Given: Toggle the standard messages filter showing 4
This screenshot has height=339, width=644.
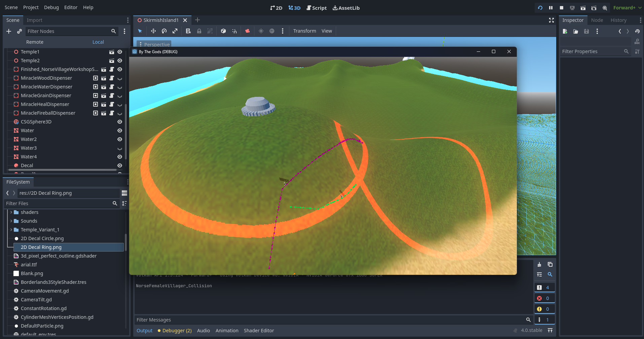Looking at the screenshot, I should (544, 288).
